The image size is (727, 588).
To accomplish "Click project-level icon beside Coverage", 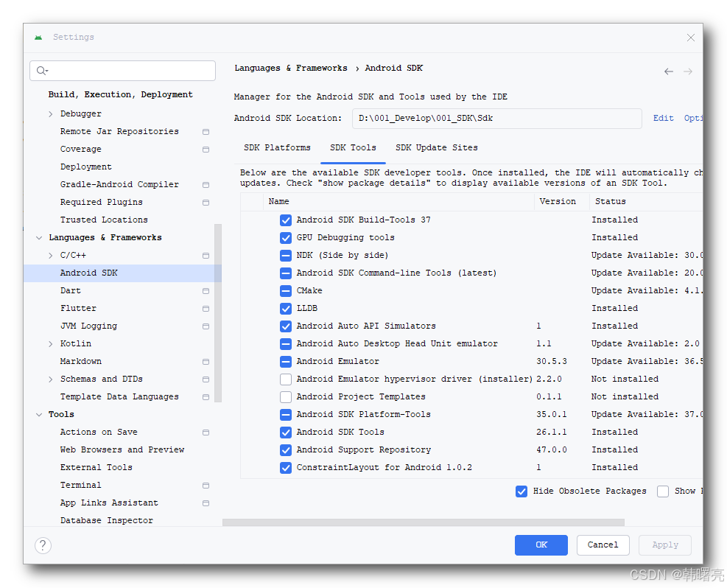I will tap(206, 150).
